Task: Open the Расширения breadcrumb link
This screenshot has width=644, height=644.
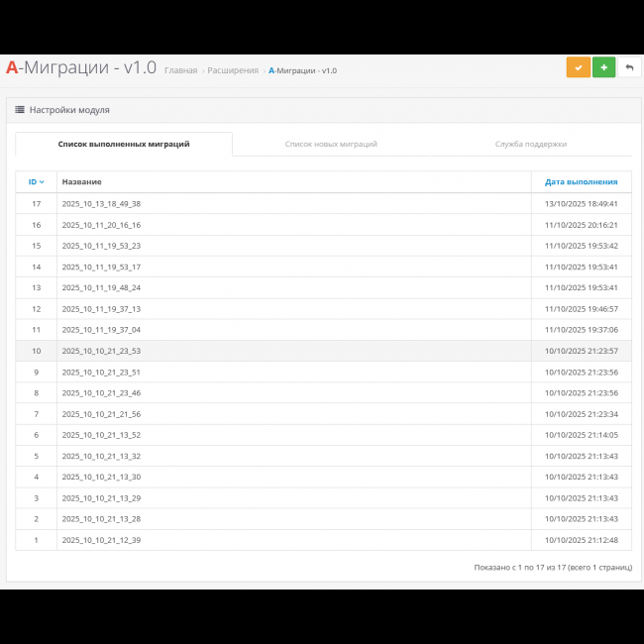Action: (233, 71)
